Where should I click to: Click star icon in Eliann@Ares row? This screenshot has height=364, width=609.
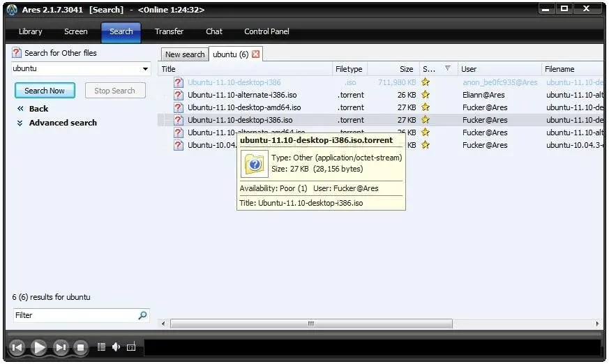426,94
